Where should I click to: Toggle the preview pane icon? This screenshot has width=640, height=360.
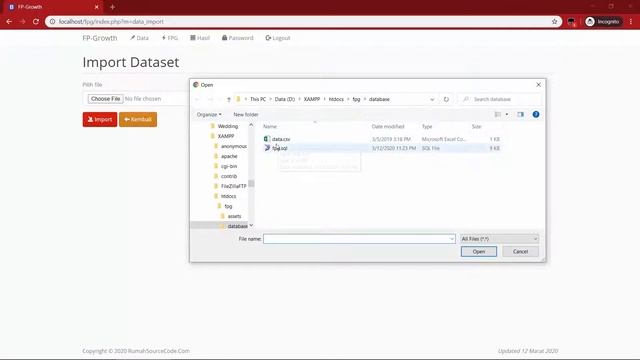click(x=520, y=115)
